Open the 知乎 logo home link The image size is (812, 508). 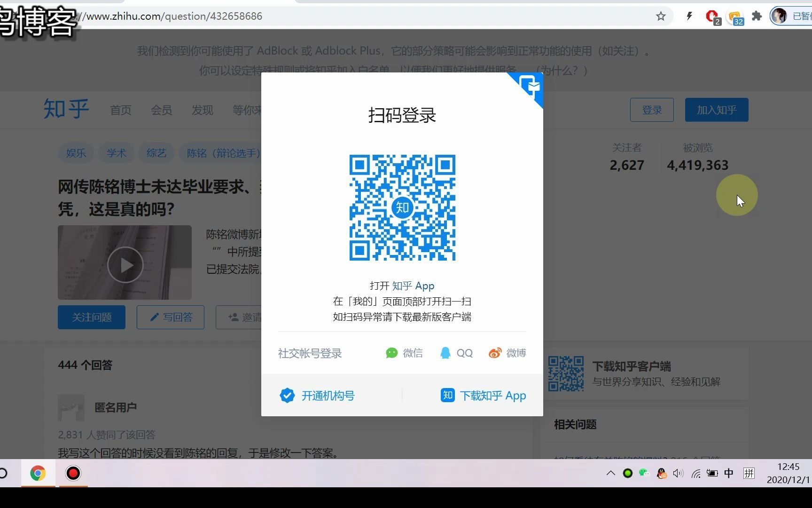(66, 109)
